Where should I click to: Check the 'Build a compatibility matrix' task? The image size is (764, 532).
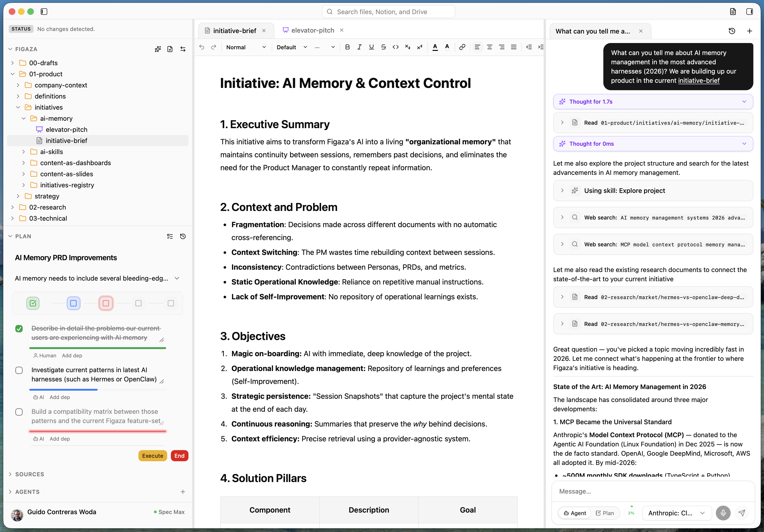coord(19,412)
